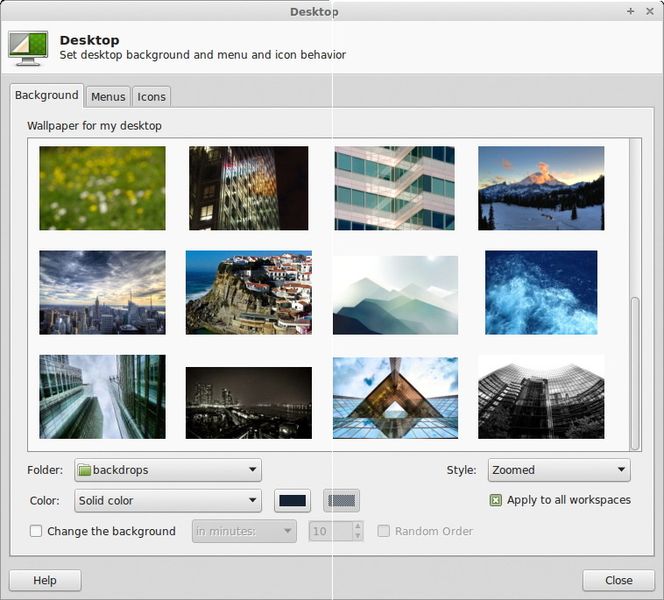Image resolution: width=664 pixels, height=600 pixels.
Task: Enable the Change the background checkbox
Action: [36, 532]
